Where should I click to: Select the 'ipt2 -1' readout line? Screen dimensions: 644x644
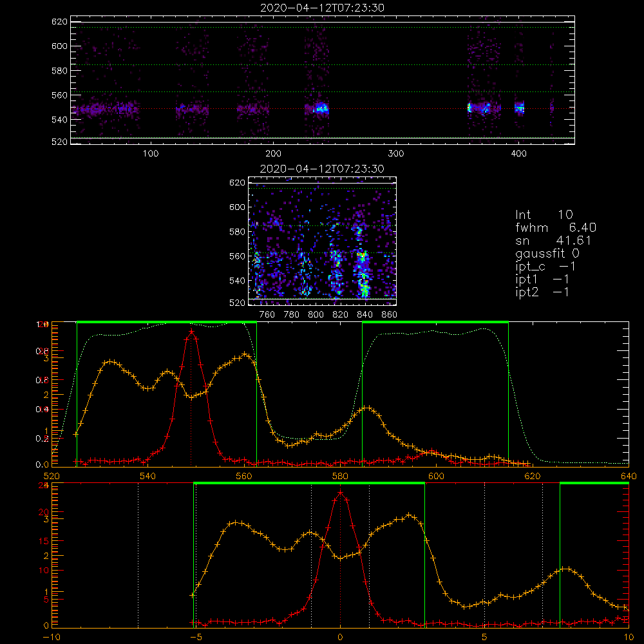[x=542, y=292]
